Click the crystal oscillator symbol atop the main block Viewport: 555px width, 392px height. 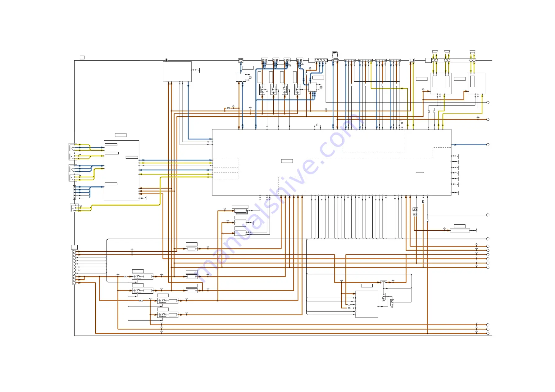(x=317, y=125)
